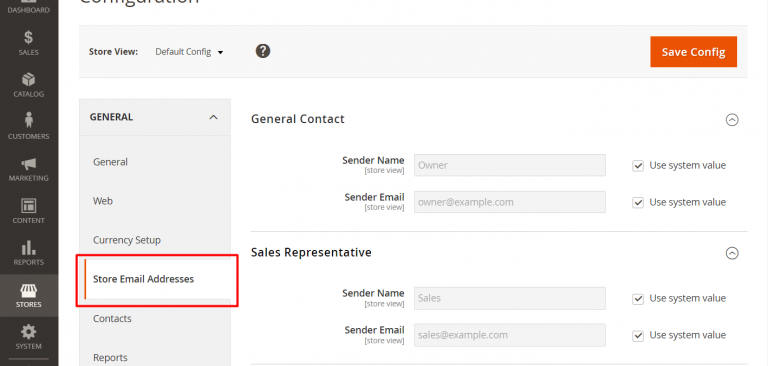This screenshot has height=366, width=768.
Task: Open the Marketing megaphone icon
Action: click(x=28, y=164)
